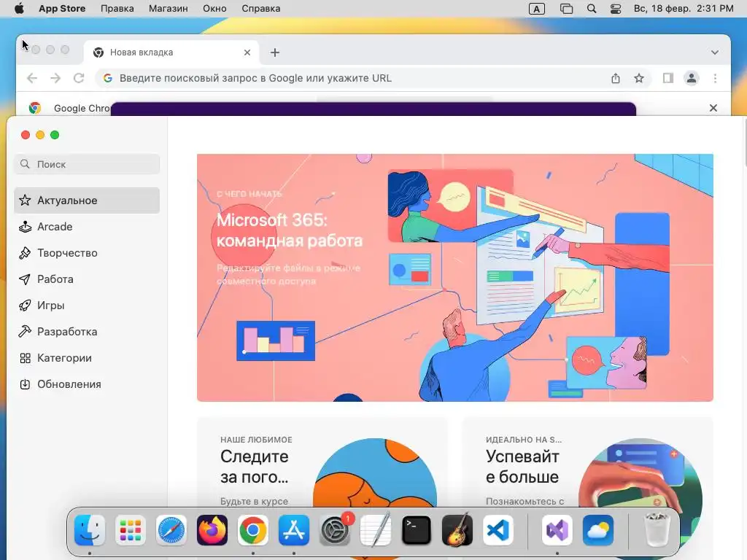
Task: Open the Окно menu
Action: tap(214, 9)
